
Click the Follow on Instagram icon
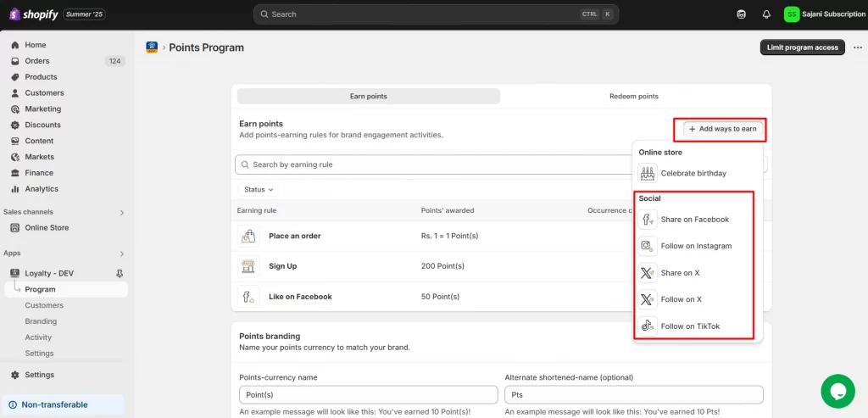647,246
